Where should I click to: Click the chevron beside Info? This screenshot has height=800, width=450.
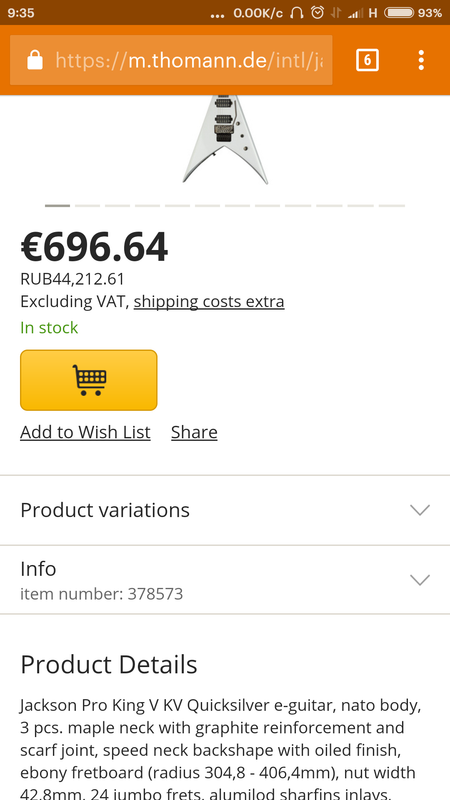[x=420, y=580]
